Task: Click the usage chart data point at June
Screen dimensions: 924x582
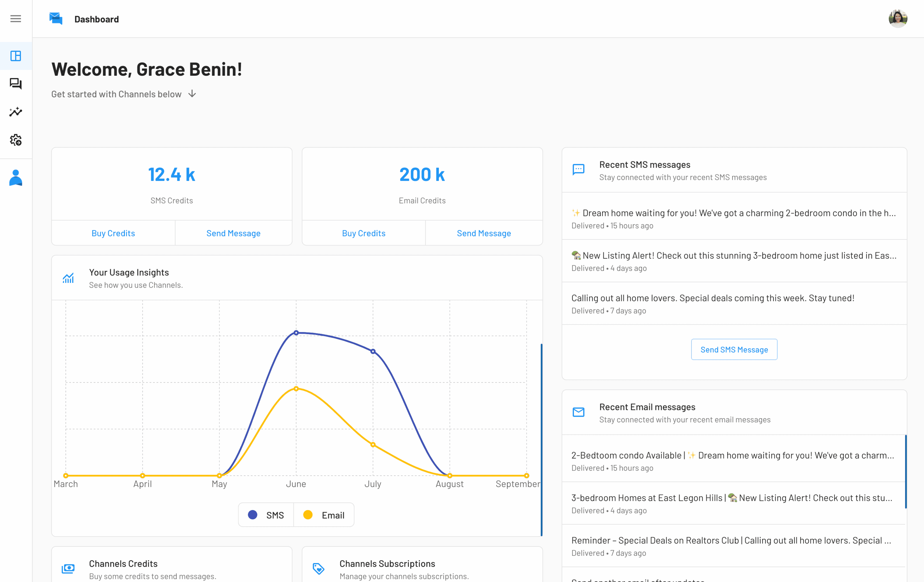Action: (x=296, y=333)
